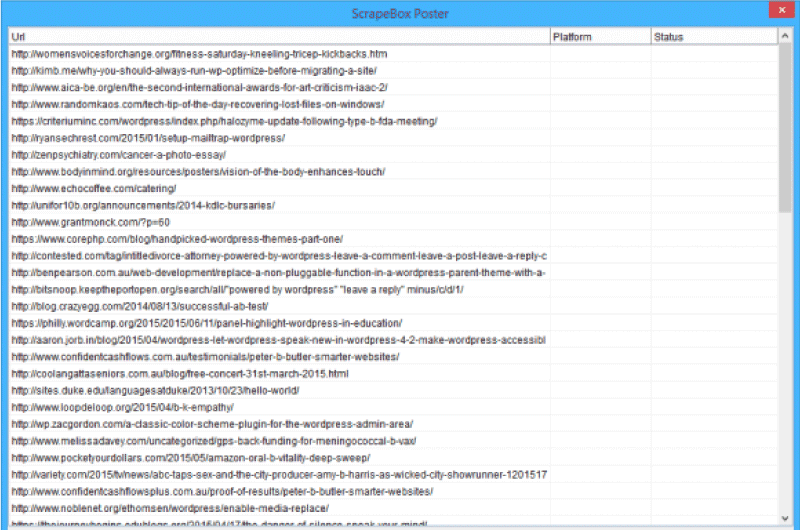Viewport: 800px width, 530px height.
Task: Select the confidentcashflowsplus.com.au proof-of-results URL
Action: [222, 492]
